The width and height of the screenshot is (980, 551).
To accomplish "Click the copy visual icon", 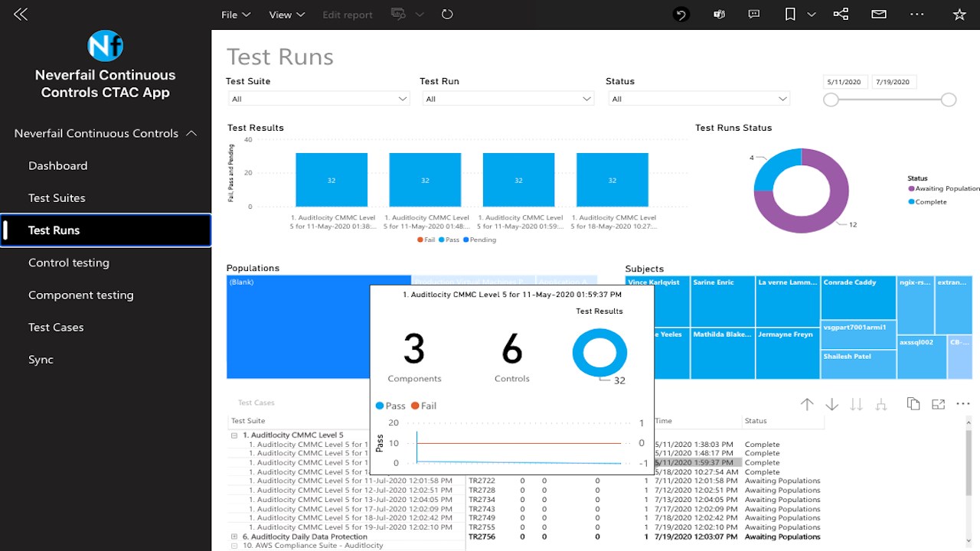I will (x=913, y=404).
